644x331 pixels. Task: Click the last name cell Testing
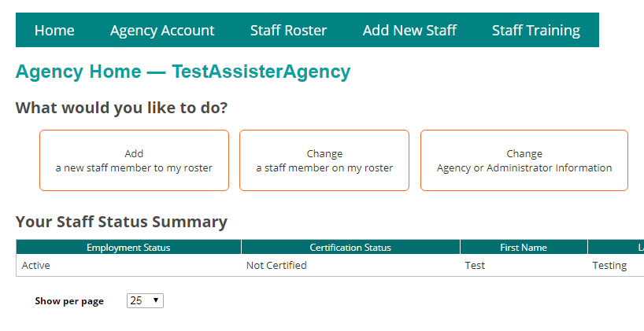(x=609, y=266)
